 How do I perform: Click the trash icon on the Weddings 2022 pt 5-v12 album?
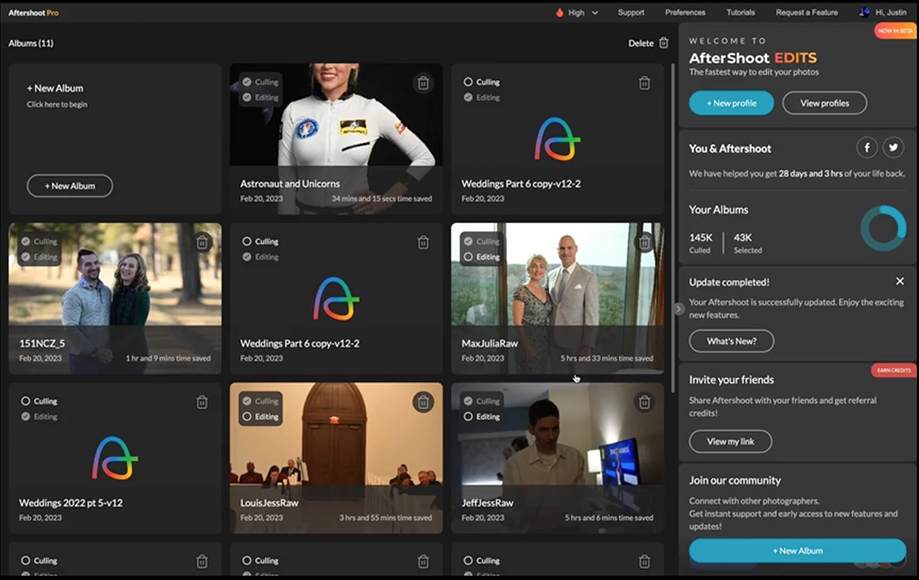pyautogui.click(x=202, y=402)
